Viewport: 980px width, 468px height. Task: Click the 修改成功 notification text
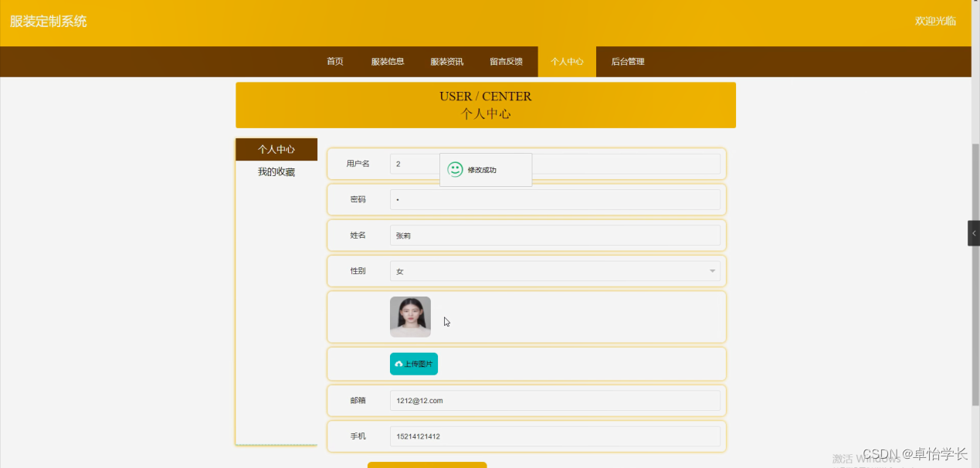(x=482, y=170)
